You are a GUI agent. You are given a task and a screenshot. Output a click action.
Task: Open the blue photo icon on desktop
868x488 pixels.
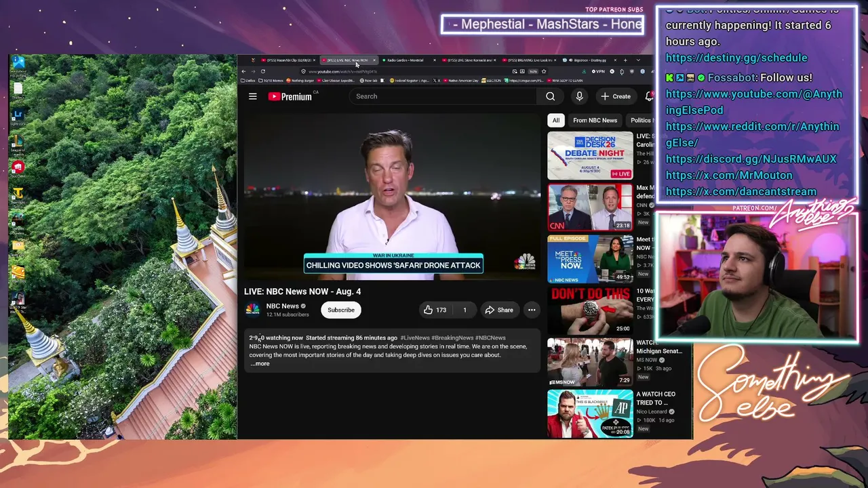tap(18, 64)
